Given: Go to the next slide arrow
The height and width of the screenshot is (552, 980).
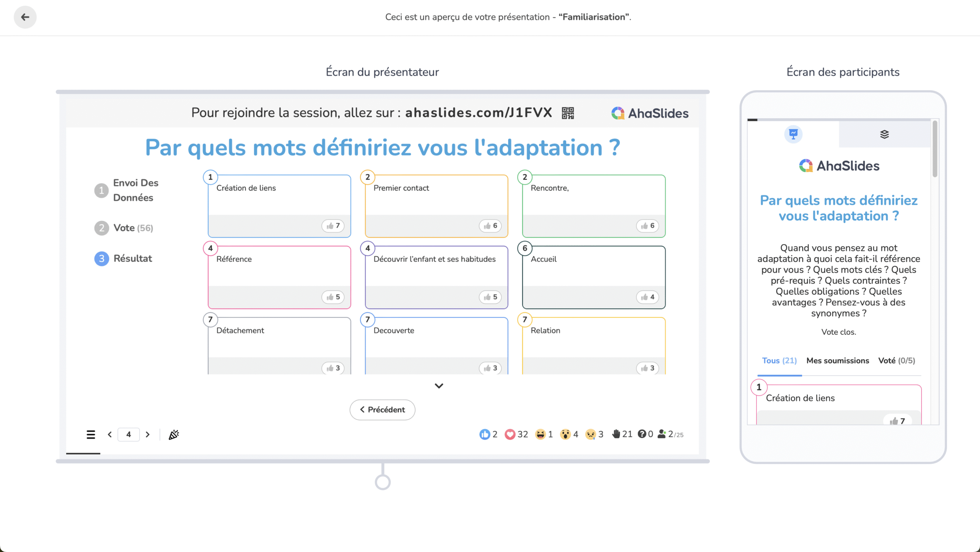Looking at the screenshot, I should [147, 435].
